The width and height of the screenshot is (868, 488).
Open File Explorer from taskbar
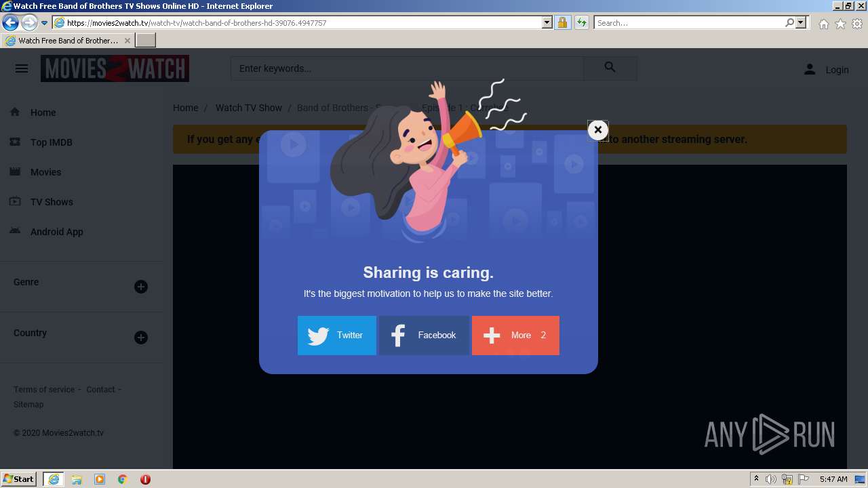pyautogui.click(x=77, y=479)
